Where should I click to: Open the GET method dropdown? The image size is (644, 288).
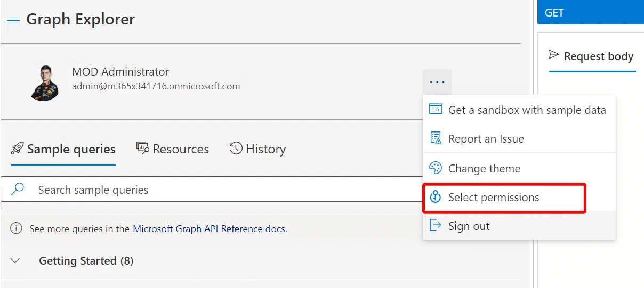(x=591, y=12)
